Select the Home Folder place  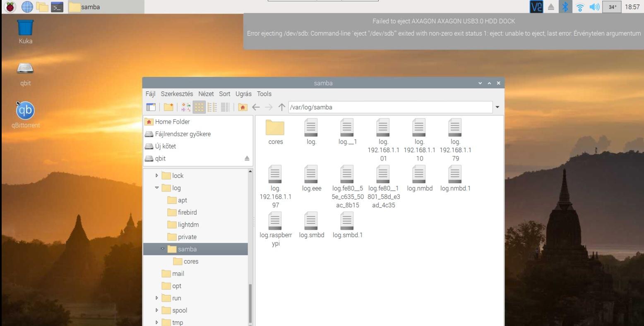pyautogui.click(x=172, y=122)
